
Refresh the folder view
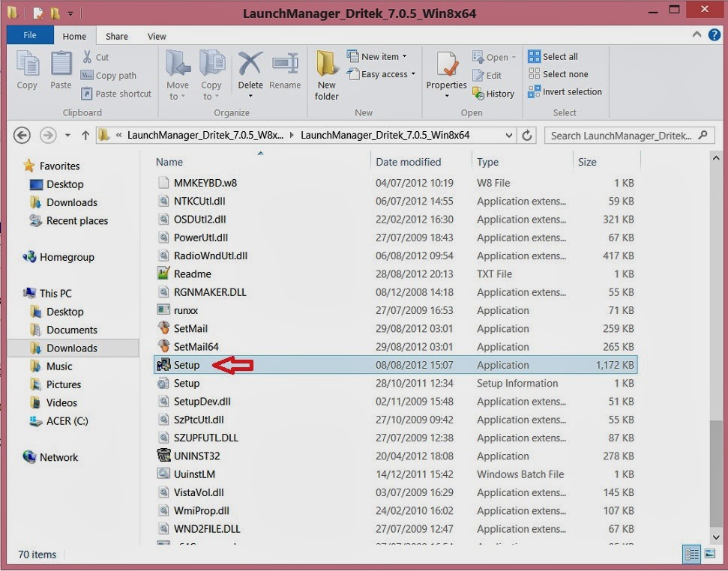[x=527, y=136]
